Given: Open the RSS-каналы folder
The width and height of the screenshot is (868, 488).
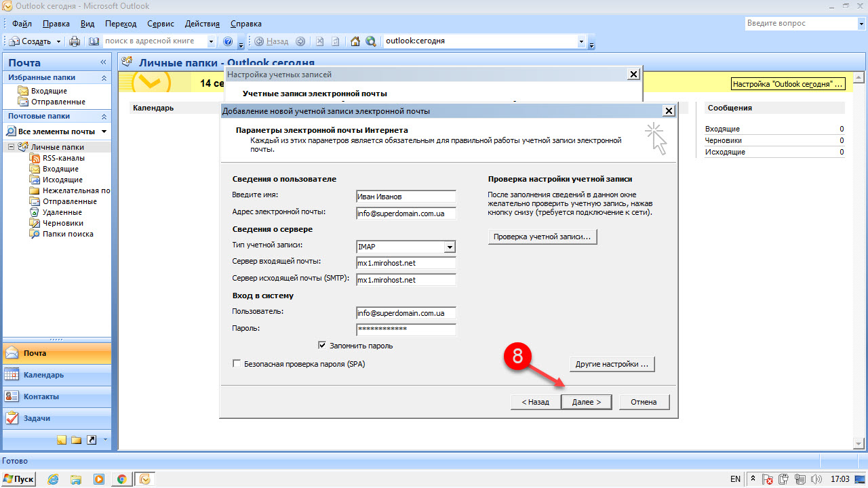Looking at the screenshot, I should pyautogui.click(x=63, y=158).
